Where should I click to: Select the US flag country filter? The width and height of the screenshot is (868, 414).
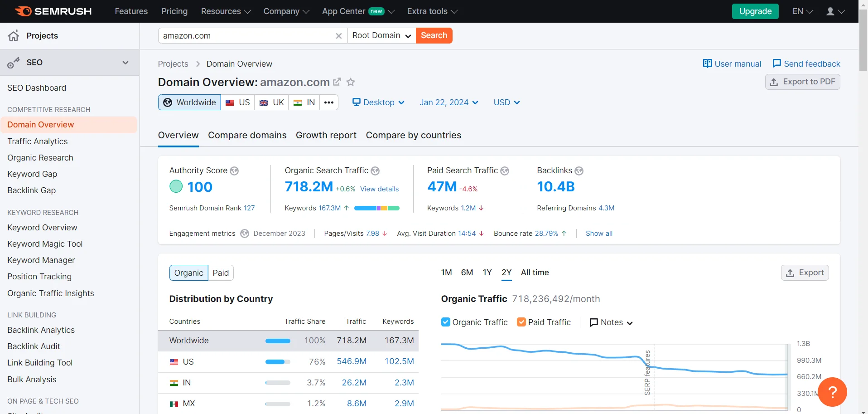238,102
